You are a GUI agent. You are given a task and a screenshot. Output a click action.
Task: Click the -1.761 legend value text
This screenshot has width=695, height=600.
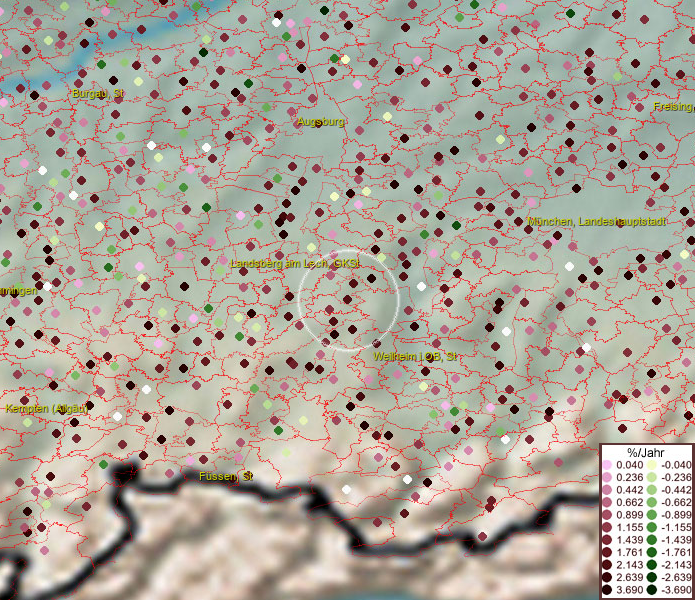pos(676,553)
